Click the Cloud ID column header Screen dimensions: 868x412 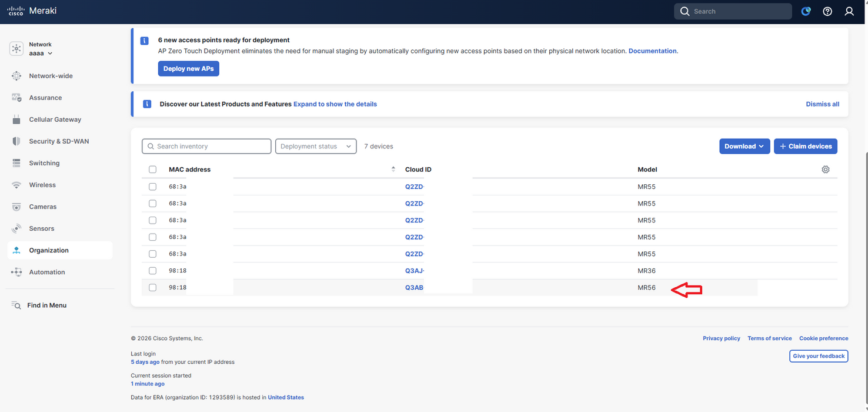click(418, 170)
